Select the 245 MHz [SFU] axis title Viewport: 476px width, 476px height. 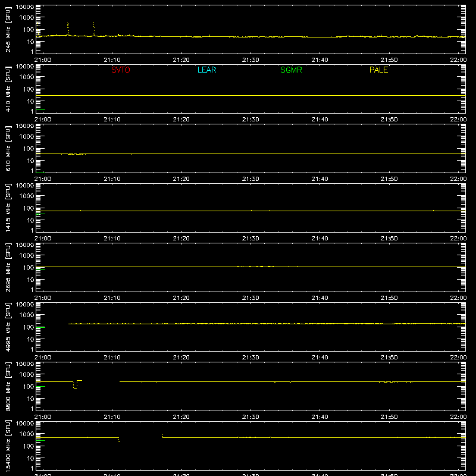click(x=8, y=30)
